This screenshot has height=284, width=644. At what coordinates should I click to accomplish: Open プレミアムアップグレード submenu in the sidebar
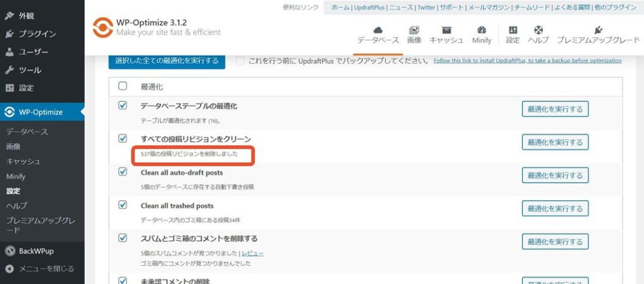(40, 225)
